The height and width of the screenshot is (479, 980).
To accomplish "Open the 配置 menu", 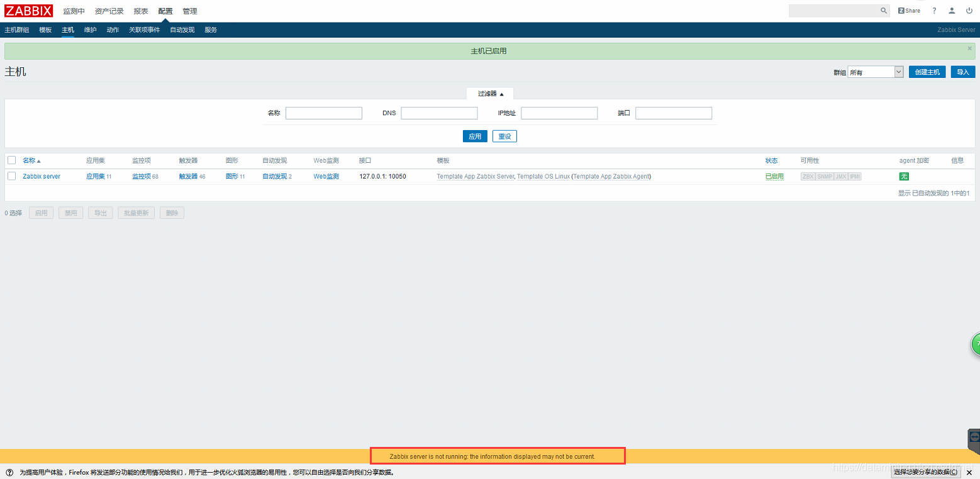I will pos(165,11).
